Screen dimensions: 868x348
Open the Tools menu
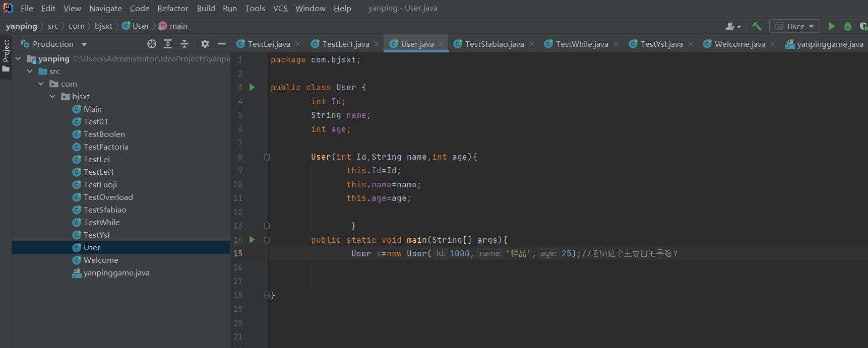pyautogui.click(x=255, y=8)
